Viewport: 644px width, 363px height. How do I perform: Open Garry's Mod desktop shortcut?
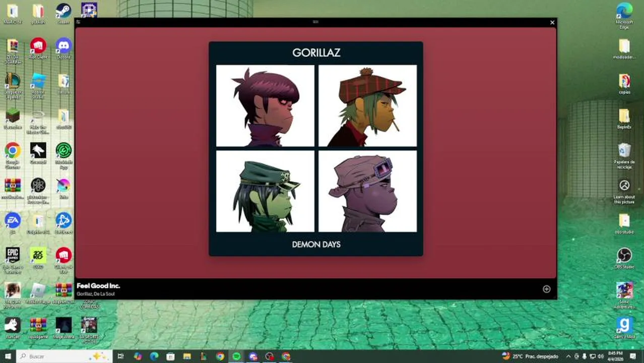click(x=624, y=328)
